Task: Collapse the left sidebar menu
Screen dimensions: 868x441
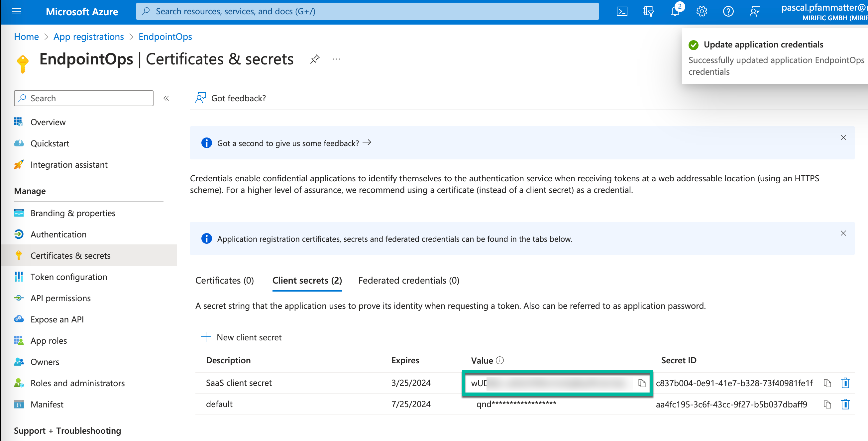Action: 166,98
